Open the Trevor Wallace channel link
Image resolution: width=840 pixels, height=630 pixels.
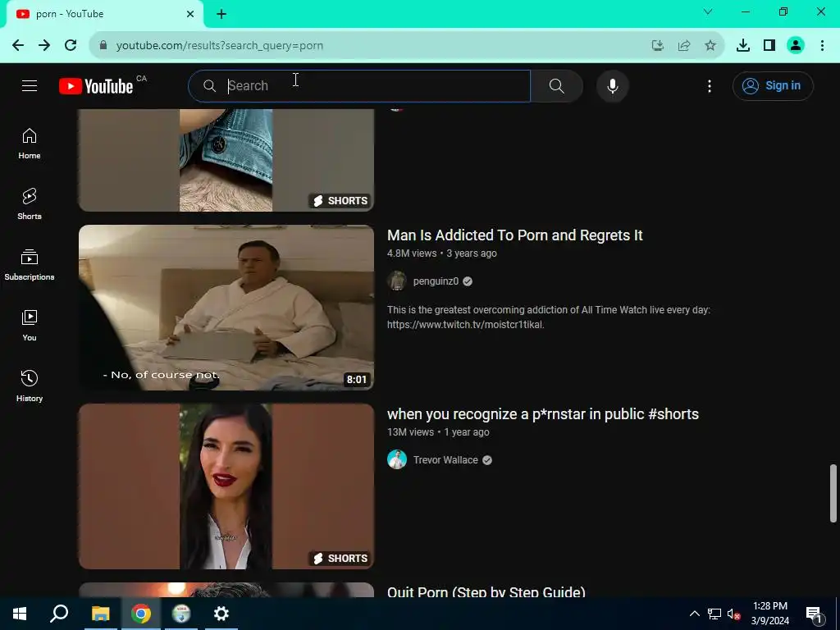pyautogui.click(x=445, y=459)
